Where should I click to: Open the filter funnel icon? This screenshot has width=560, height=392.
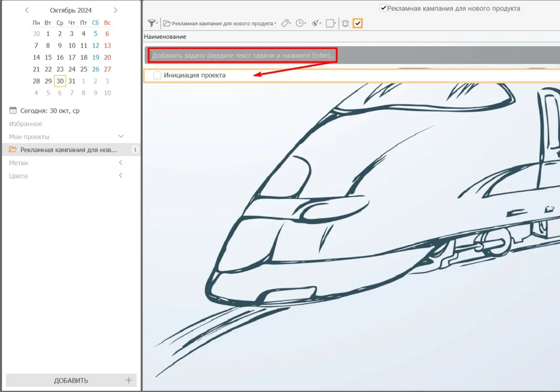[152, 23]
